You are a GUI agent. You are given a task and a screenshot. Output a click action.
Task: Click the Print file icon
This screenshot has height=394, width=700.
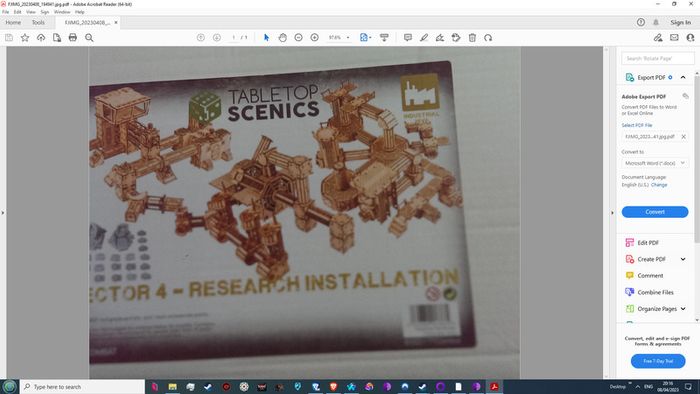click(73, 38)
